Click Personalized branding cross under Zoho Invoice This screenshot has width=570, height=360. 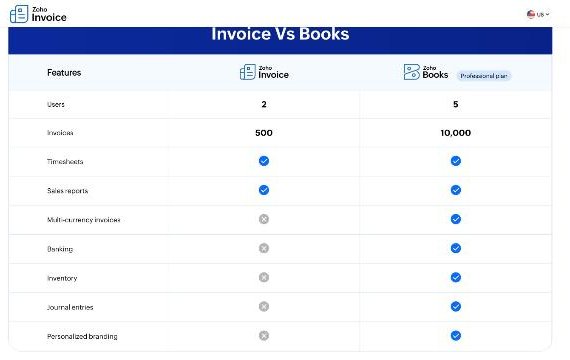[264, 336]
